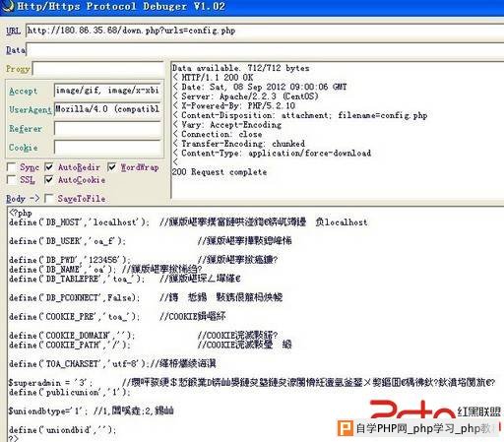
Task: Click the app icon in title bar
Action: (8, 6)
